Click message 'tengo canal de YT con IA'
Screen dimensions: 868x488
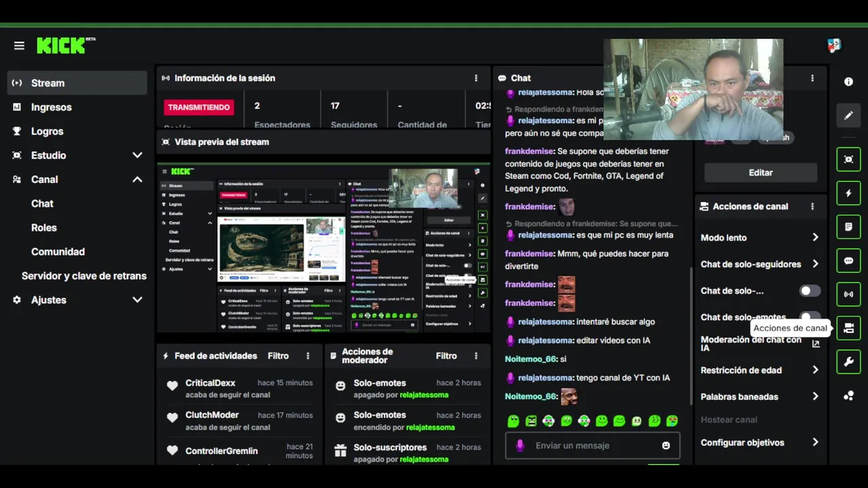623,378
